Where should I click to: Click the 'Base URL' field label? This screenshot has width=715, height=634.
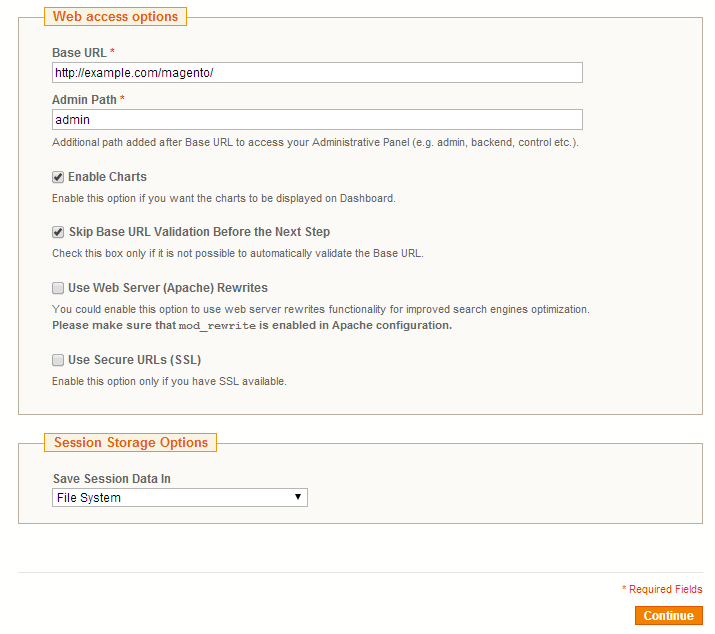click(79, 52)
